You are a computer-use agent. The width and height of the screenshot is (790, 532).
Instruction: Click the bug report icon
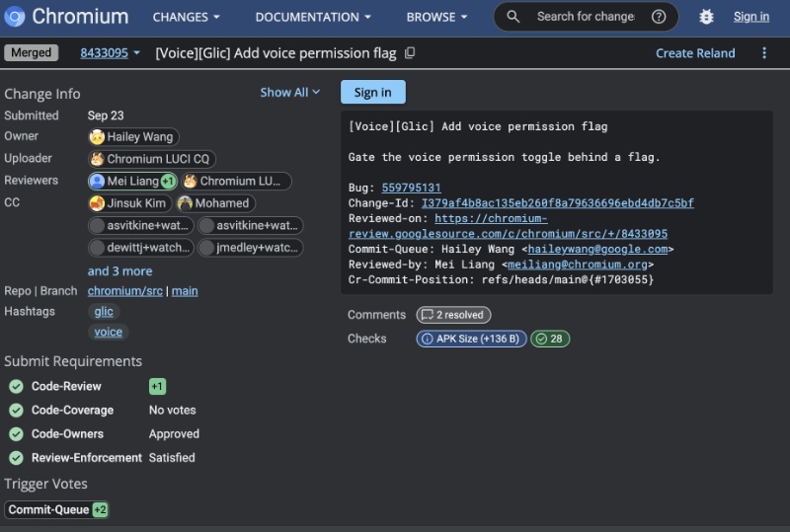(706, 17)
